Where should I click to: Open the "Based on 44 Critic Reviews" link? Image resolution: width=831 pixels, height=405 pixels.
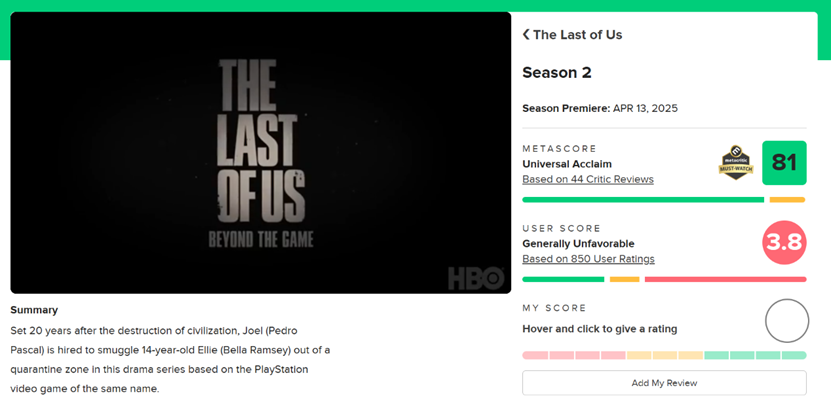[x=588, y=179]
